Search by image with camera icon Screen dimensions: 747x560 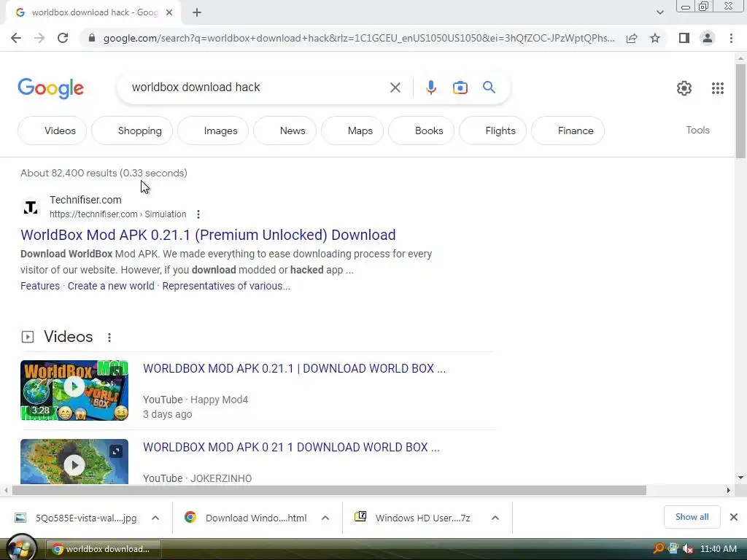click(460, 87)
